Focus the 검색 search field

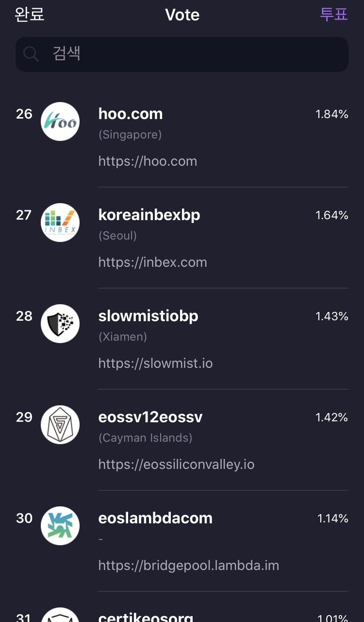tap(194, 54)
